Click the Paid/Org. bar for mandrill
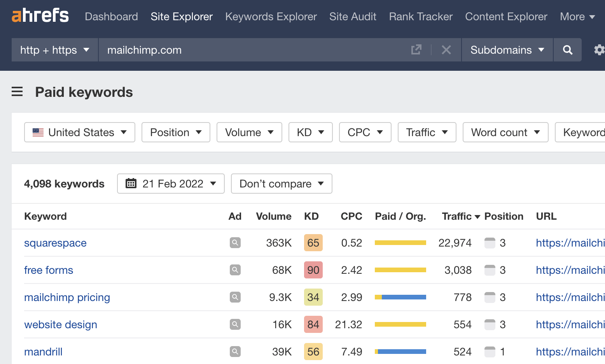Image resolution: width=605 pixels, height=364 pixels. 400,352
